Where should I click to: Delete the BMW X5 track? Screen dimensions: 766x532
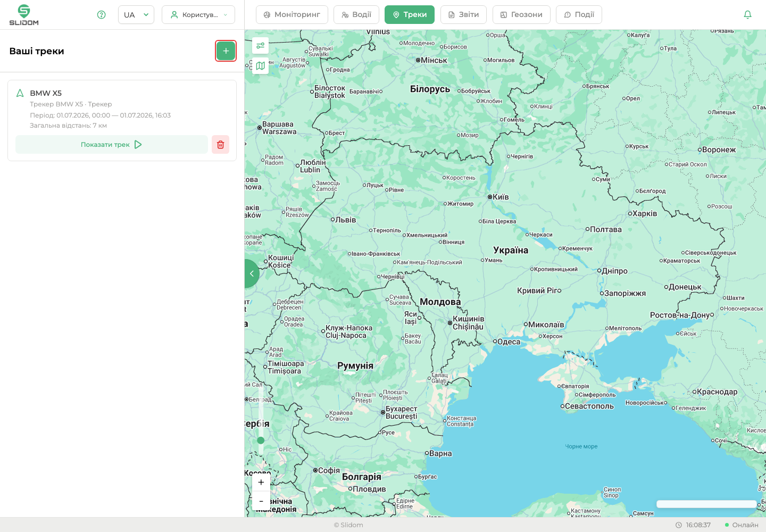point(220,145)
